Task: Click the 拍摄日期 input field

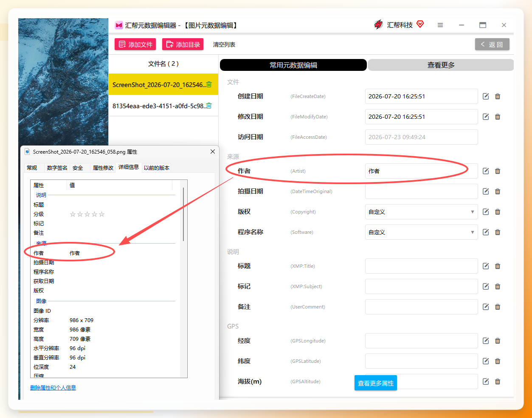Action: point(421,191)
